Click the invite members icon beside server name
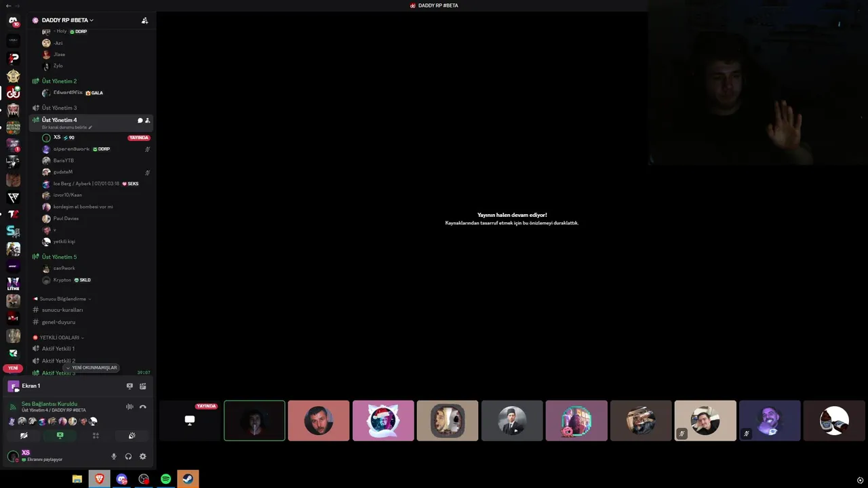This screenshot has width=868, height=488. [144, 20]
